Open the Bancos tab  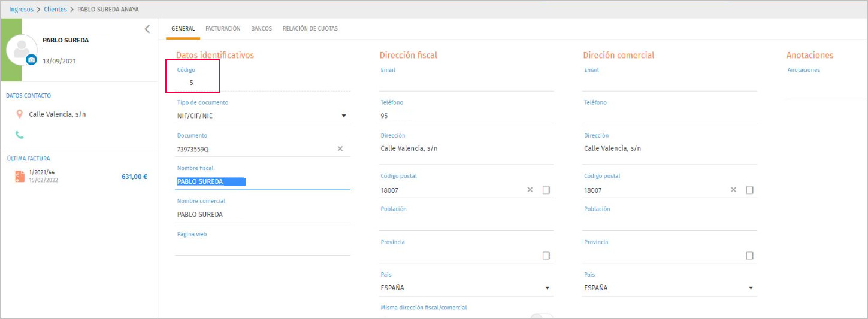[x=261, y=28]
